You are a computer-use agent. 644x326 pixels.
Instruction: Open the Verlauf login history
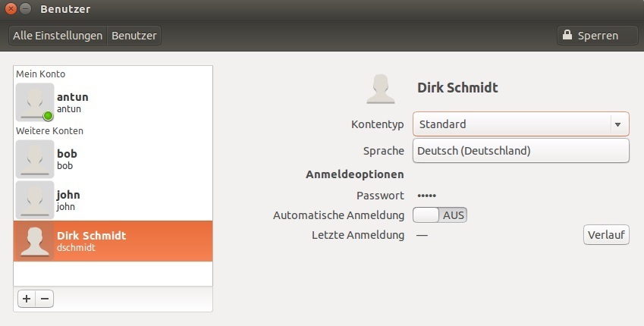[606, 235]
